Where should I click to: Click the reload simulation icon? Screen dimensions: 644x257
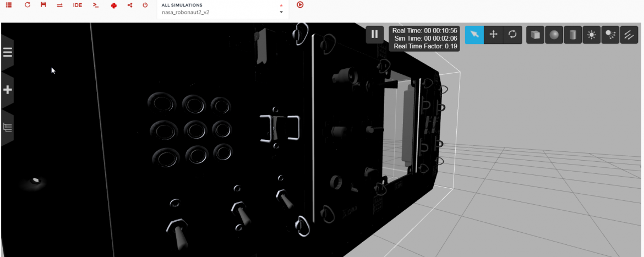28,5
